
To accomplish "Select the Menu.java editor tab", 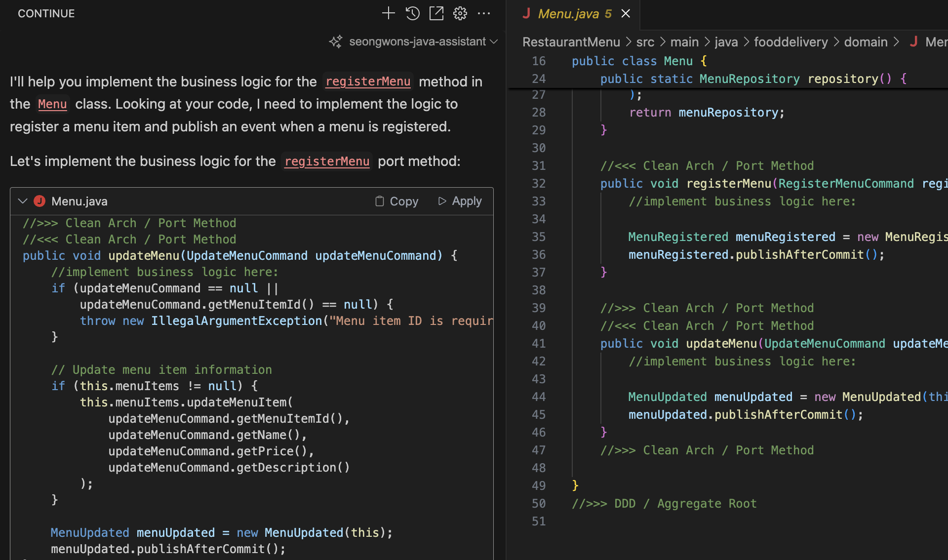I will [x=568, y=14].
